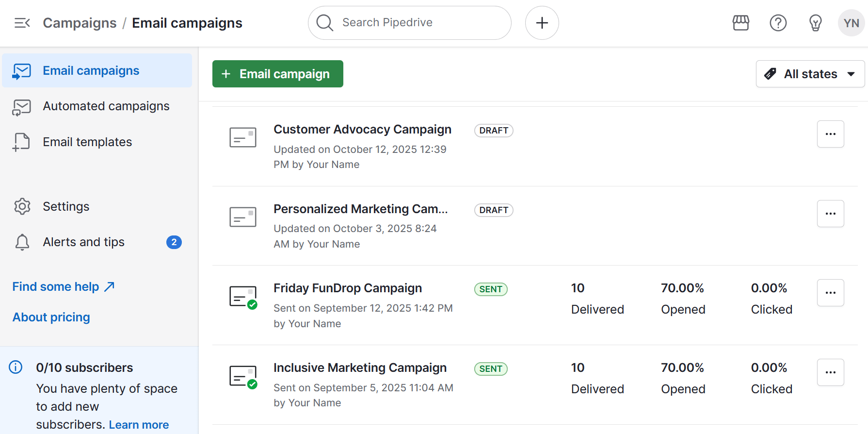This screenshot has height=434, width=868.
Task: Open Alerts and tips bell icon
Action: click(22, 242)
